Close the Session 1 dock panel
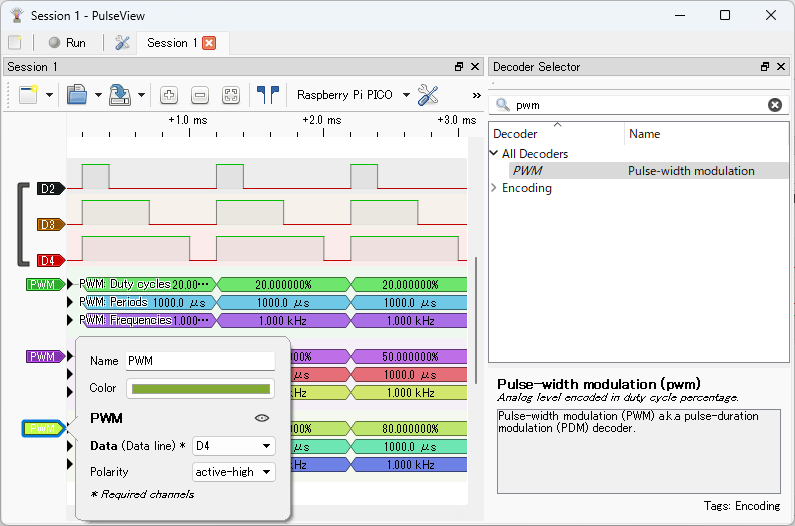 [475, 66]
